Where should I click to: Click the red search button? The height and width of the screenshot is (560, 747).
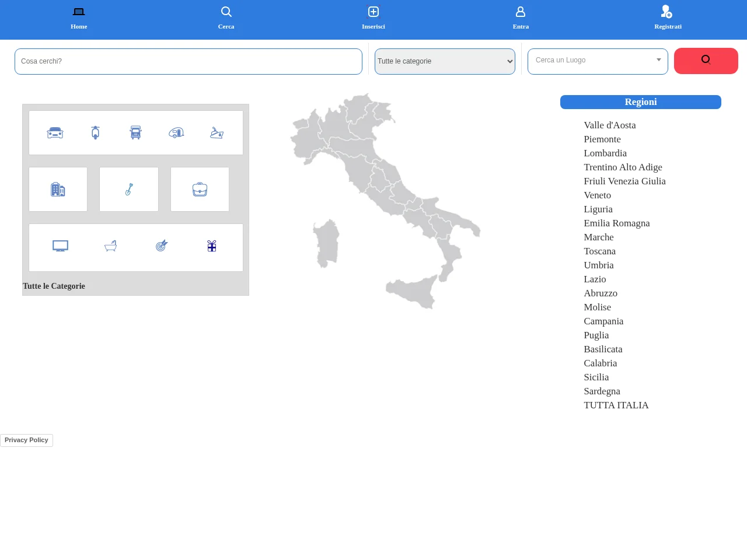[706, 61]
